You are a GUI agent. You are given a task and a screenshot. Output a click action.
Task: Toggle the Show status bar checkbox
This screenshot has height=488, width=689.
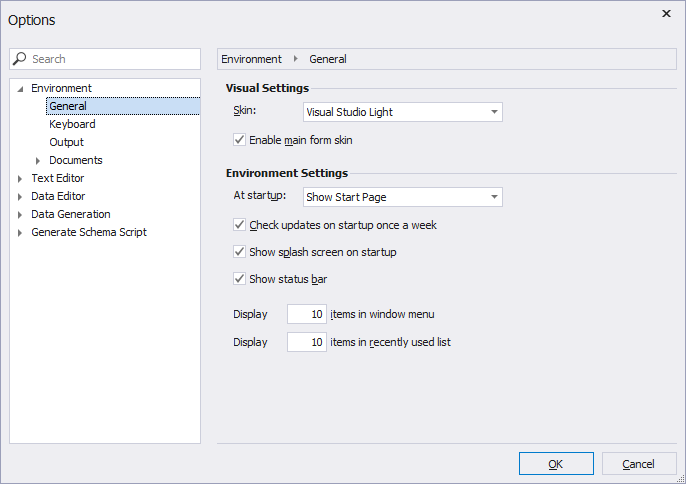coord(240,279)
